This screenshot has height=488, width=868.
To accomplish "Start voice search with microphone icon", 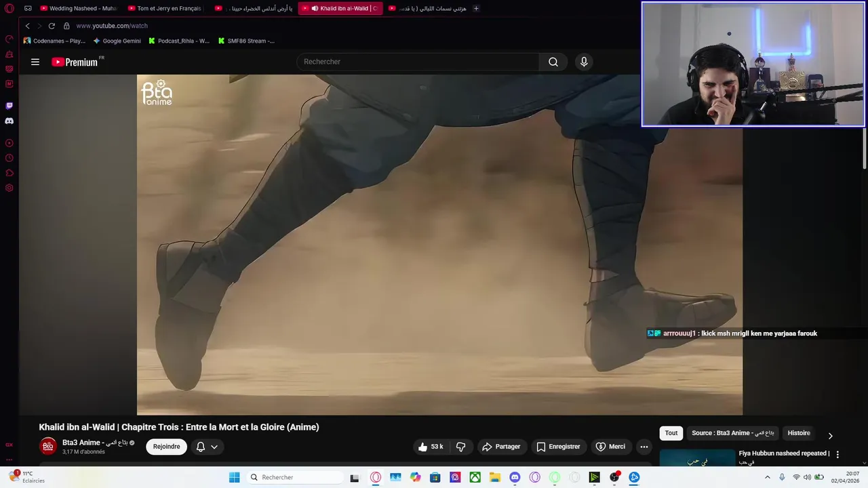I will [584, 62].
